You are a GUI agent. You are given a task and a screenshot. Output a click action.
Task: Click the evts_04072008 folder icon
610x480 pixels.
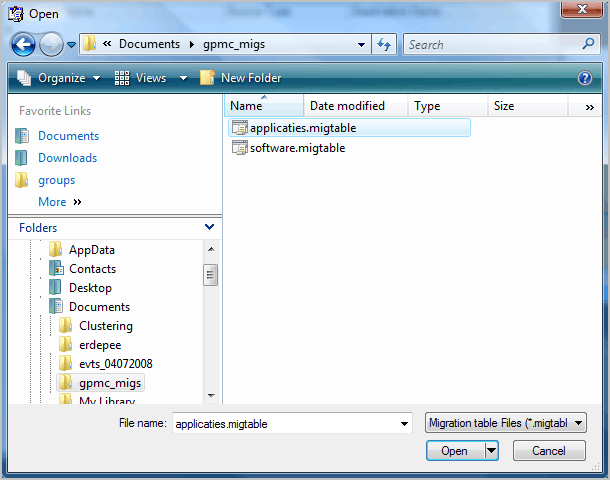(65, 364)
